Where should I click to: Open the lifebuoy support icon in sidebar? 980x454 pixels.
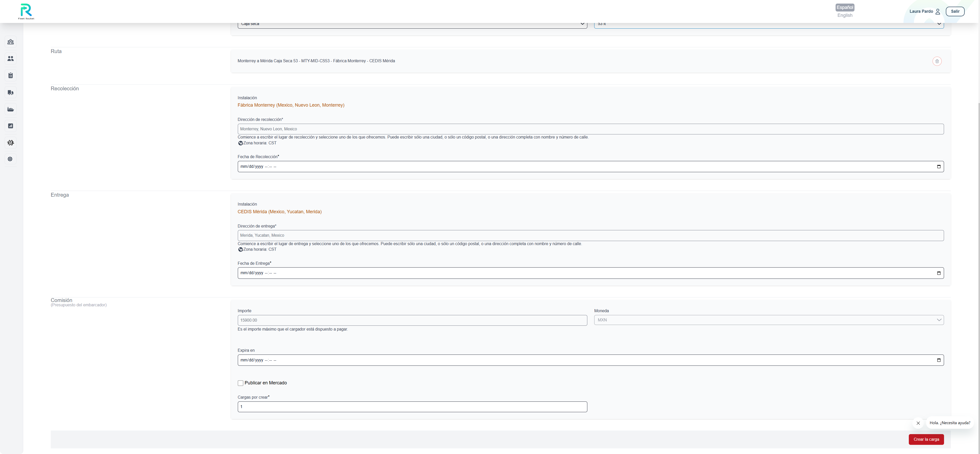11,159
